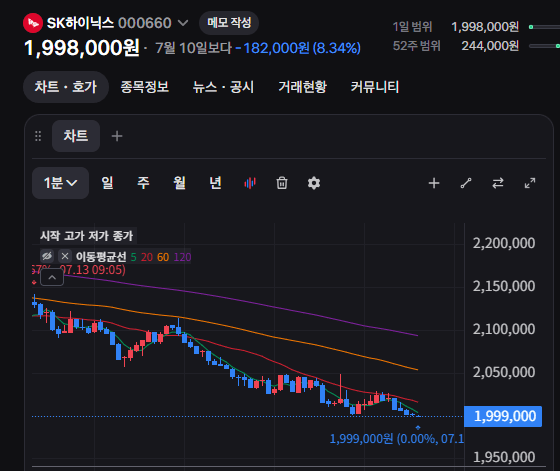Click the candlestick chart type icon
The height and width of the screenshot is (471, 560).
tap(250, 183)
